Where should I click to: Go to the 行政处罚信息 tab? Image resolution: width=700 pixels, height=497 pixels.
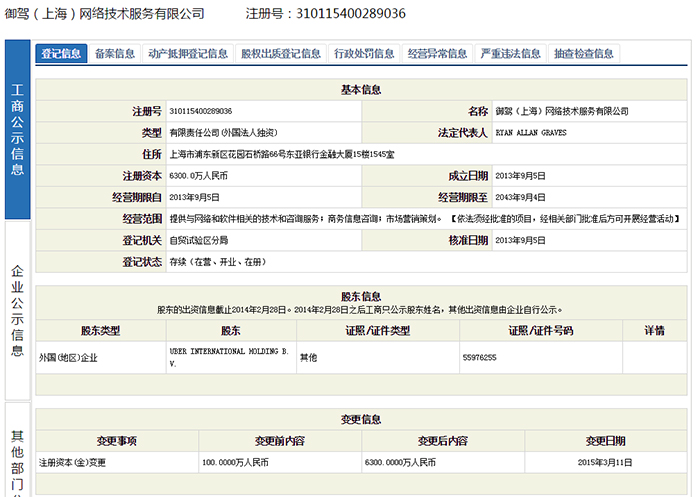(x=364, y=54)
